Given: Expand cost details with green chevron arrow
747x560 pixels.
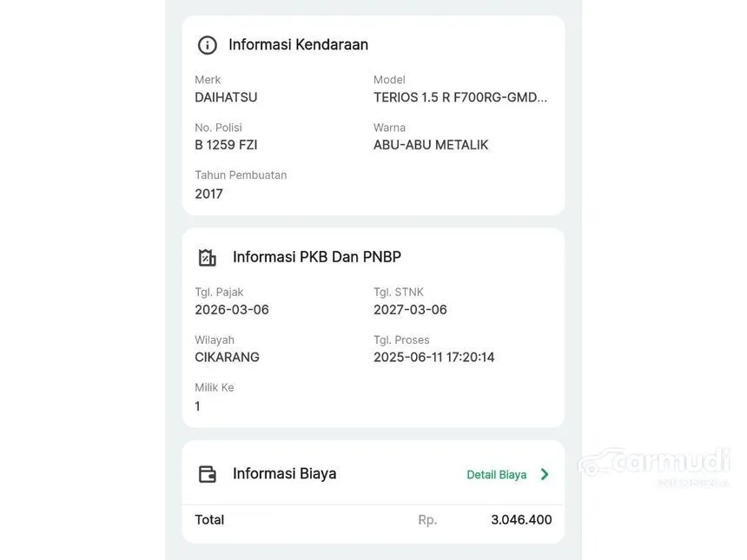Looking at the screenshot, I should click(545, 474).
